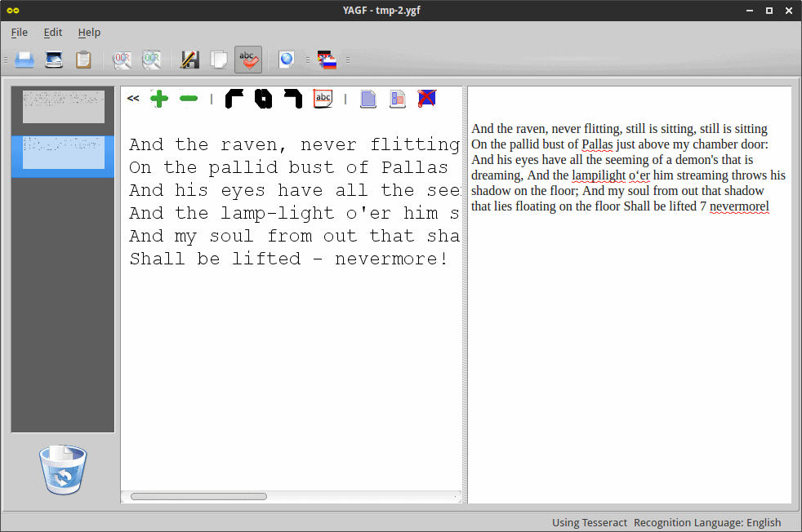802x532 pixels.
Task: Click the << button in image toolbar
Action: click(133, 98)
